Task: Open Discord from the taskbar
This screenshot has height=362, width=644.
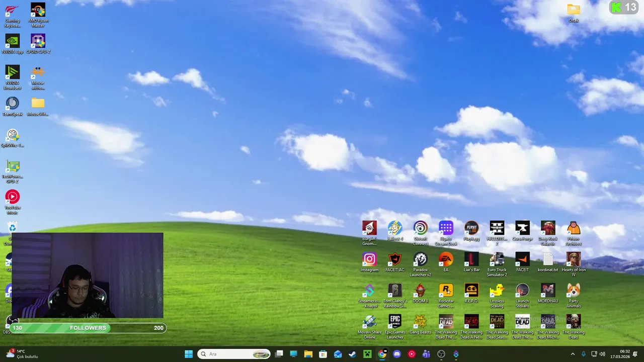Action: pos(396,354)
